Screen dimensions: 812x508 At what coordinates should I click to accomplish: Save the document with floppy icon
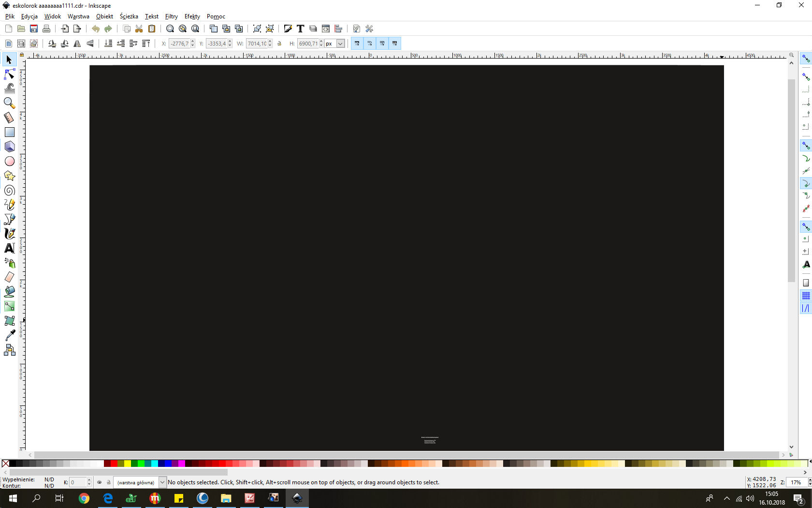34,29
